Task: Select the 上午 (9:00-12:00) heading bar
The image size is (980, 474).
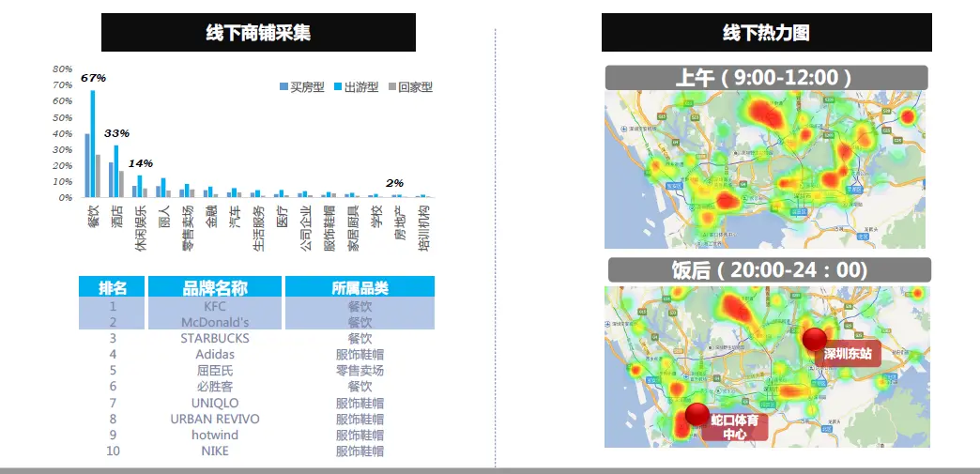Action: [x=766, y=78]
